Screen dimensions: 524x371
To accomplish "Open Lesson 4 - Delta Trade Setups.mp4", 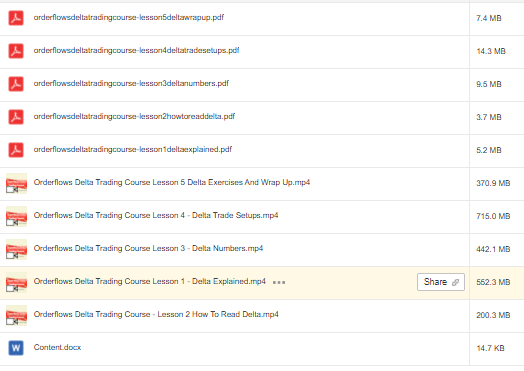I will 156,216.
